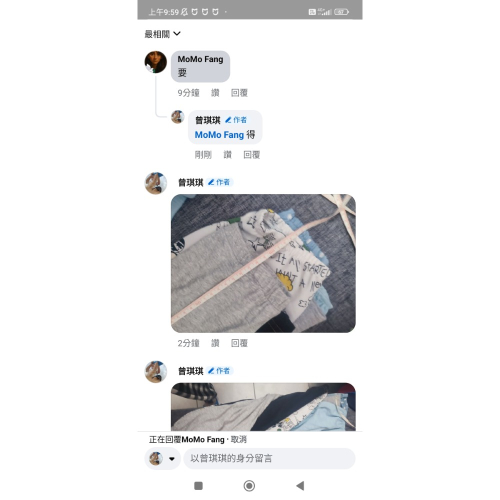Tap 回覆 under 曾琪琪's reply
This screenshot has height=500, width=500.
click(x=252, y=155)
